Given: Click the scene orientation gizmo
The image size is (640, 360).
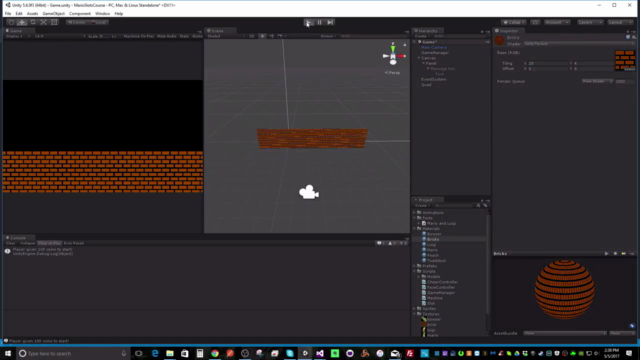Looking at the screenshot, I should [x=393, y=56].
